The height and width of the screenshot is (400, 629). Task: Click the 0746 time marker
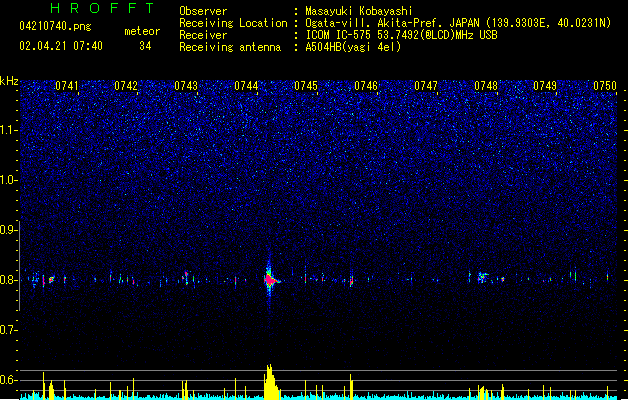click(366, 86)
